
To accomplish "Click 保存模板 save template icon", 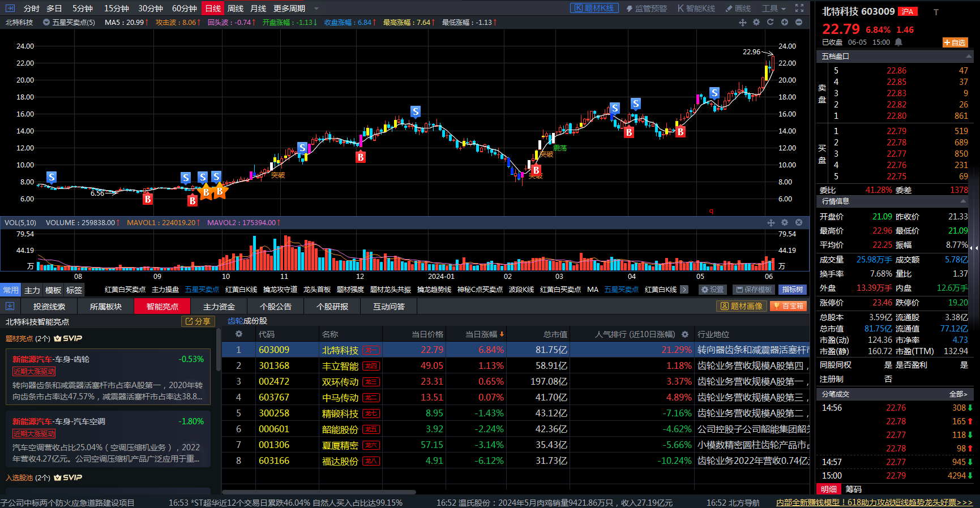I will click(x=754, y=289).
